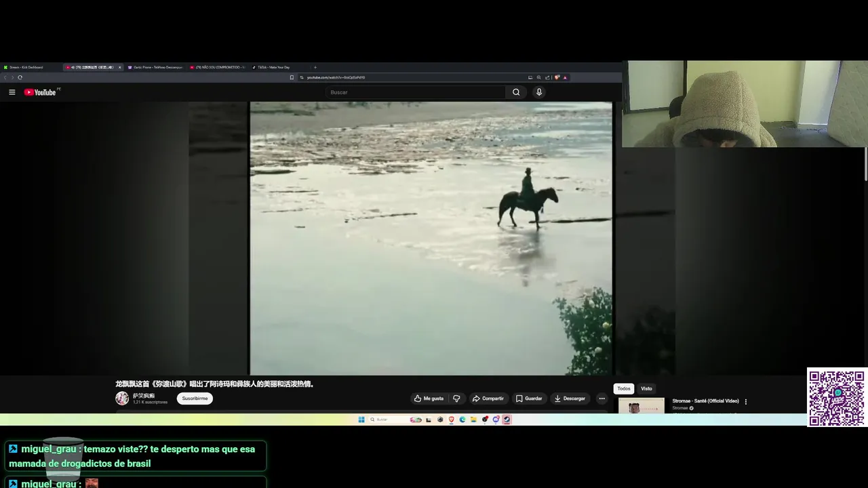
Task: Open File Explorer from the taskbar
Action: pyautogui.click(x=473, y=420)
